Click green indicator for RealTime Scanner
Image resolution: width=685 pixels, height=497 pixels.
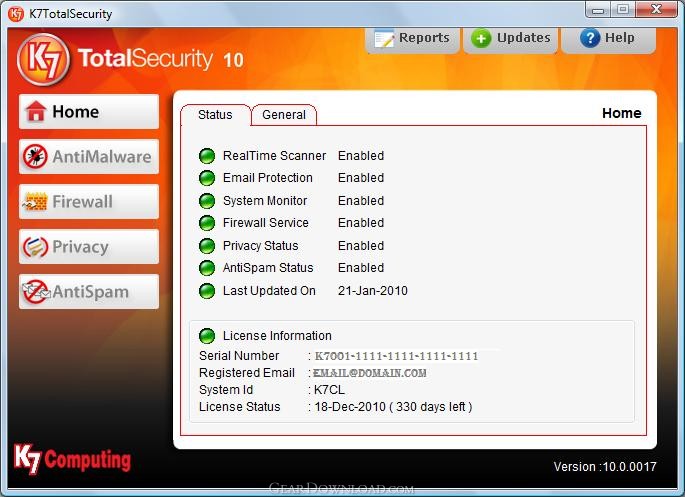click(207, 156)
